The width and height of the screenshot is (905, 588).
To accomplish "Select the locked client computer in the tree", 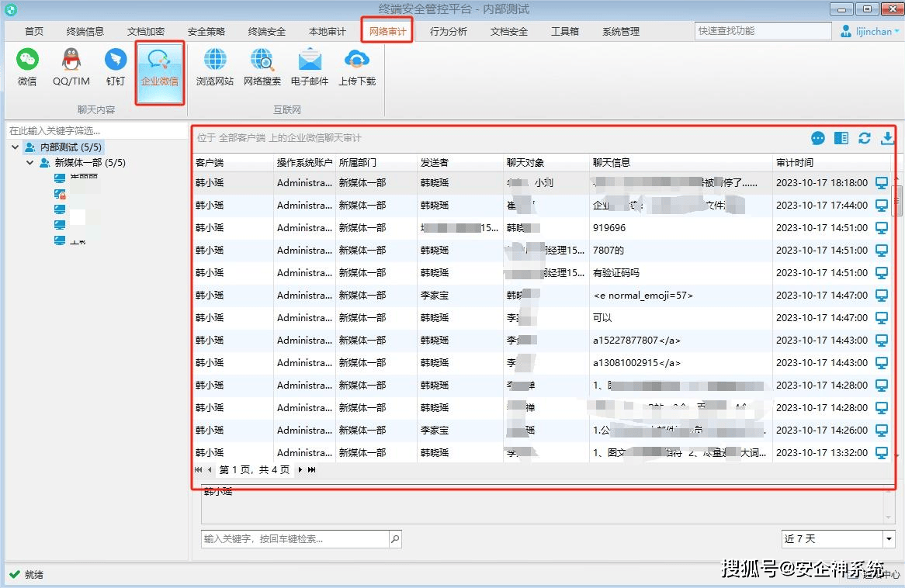I will tap(60, 195).
